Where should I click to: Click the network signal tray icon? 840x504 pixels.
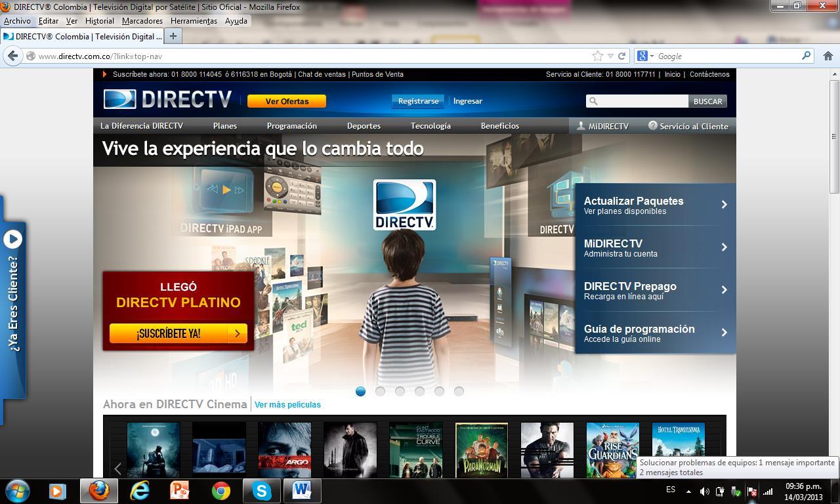768,491
